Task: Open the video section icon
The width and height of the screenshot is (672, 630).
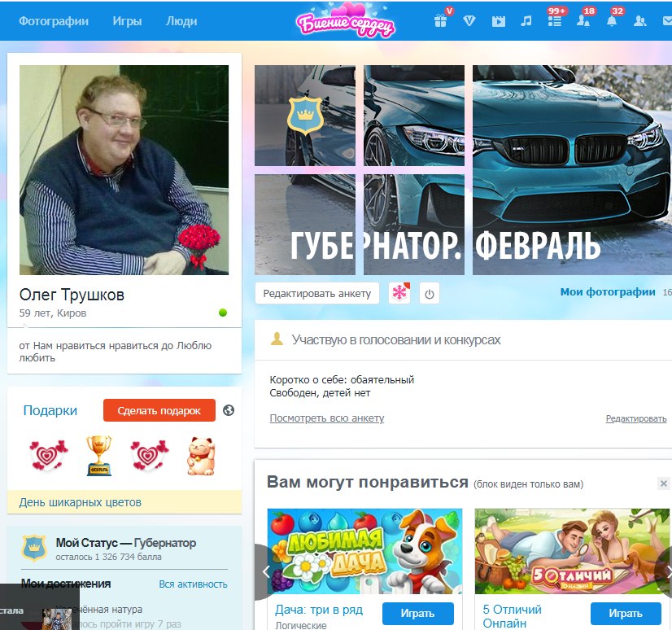Action: pyautogui.click(x=498, y=21)
